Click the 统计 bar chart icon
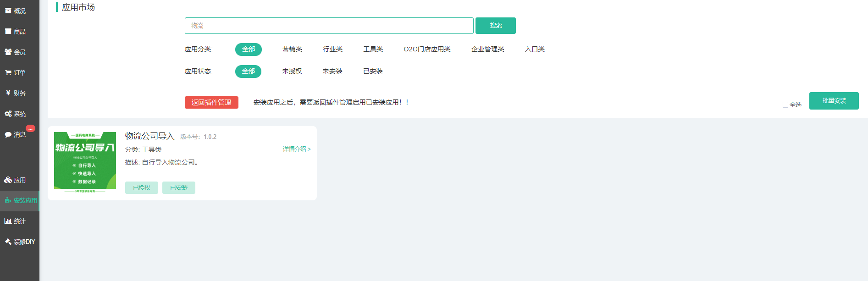Image resolution: width=868 pixels, height=281 pixels. click(8, 221)
